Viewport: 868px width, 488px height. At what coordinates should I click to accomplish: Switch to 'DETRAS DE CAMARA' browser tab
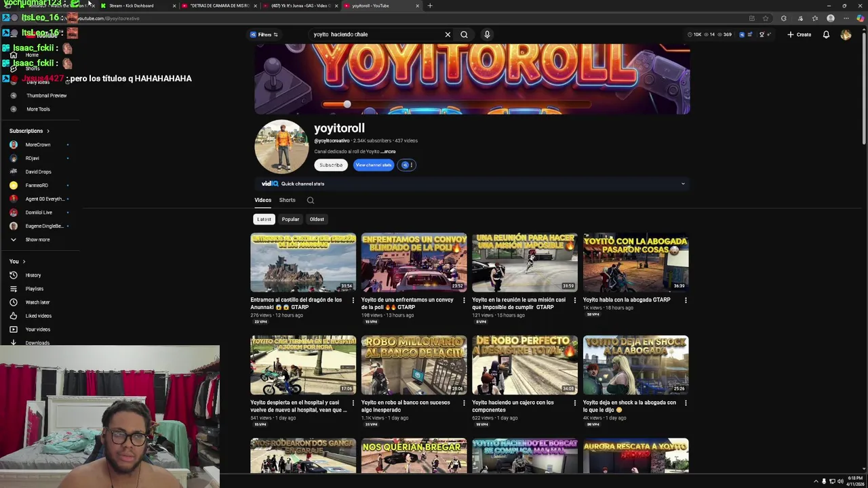point(220,5)
